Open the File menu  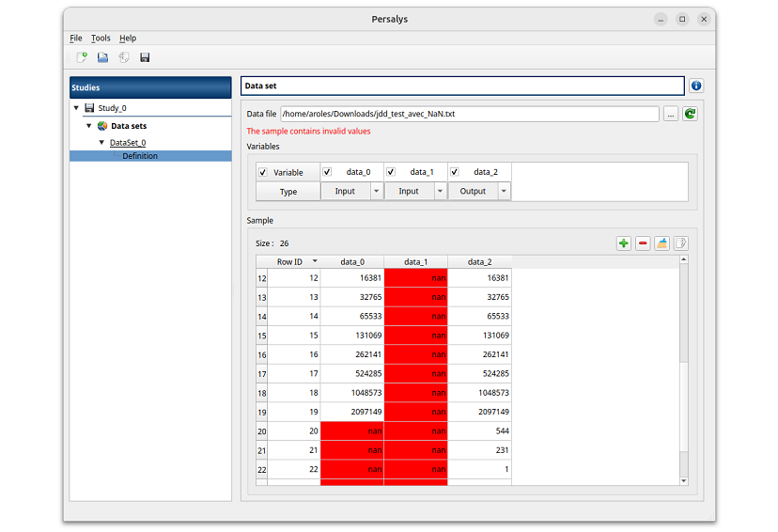[x=76, y=39]
